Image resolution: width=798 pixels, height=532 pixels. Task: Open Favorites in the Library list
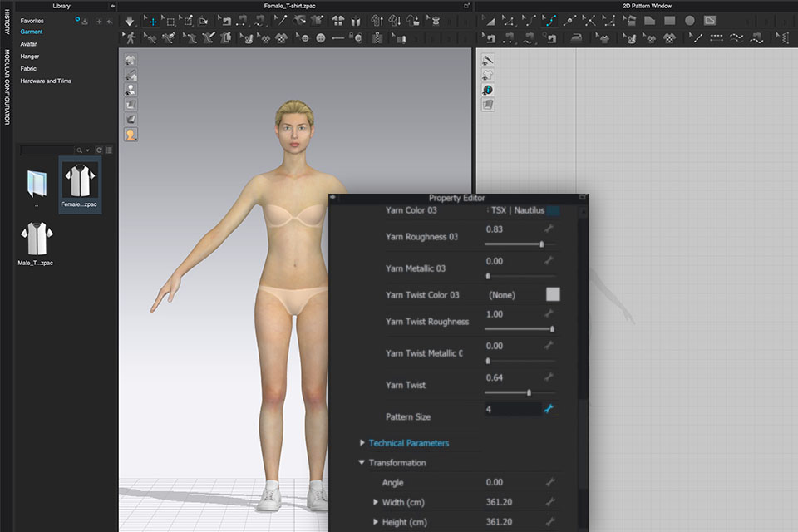click(x=32, y=21)
